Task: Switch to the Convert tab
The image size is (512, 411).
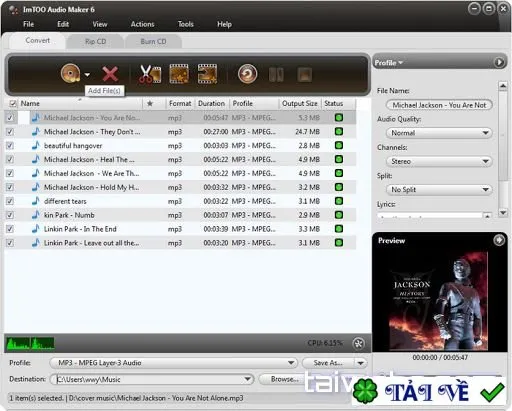Action: pyautogui.click(x=37, y=41)
